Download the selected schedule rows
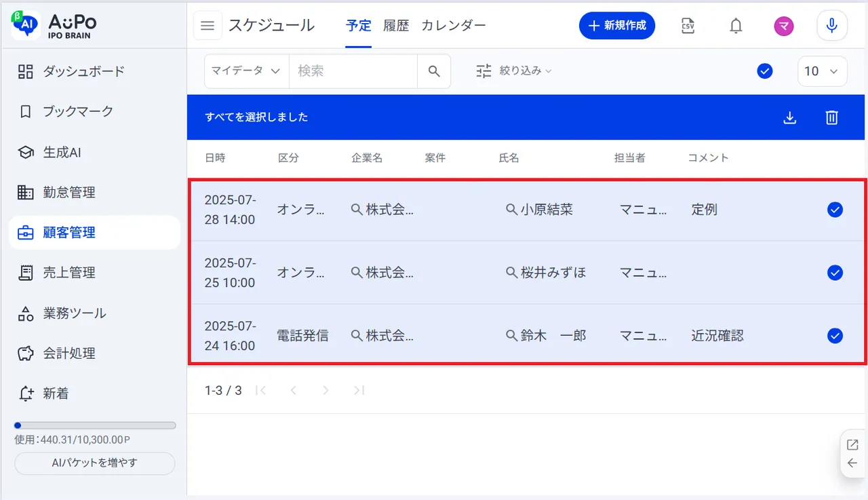This screenshot has height=500, width=868. click(x=789, y=117)
